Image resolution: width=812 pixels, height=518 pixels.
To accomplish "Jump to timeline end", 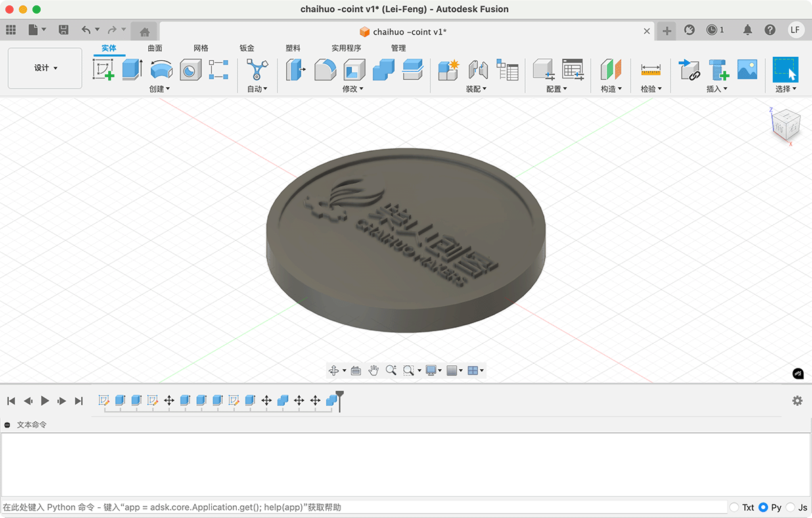I will click(x=78, y=401).
